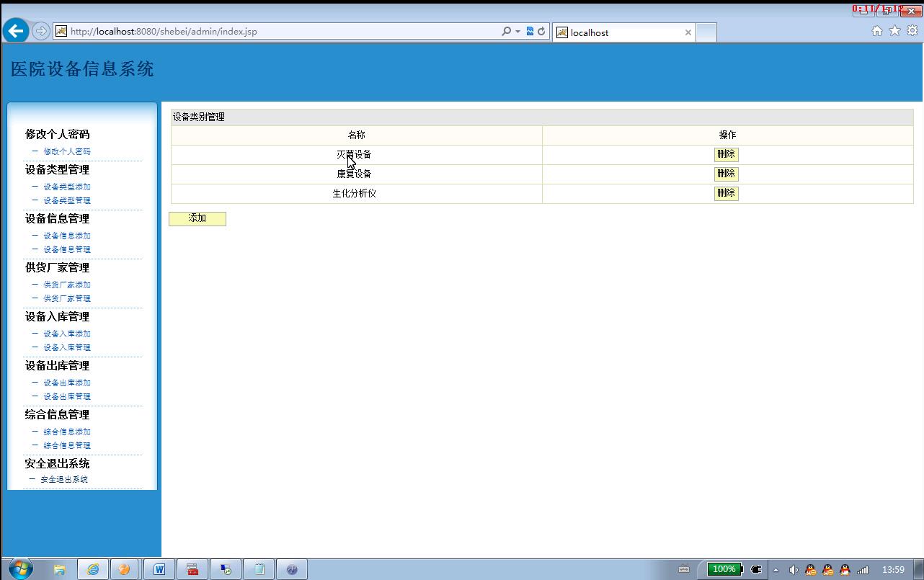Click the power plug tray icon

coord(756,569)
